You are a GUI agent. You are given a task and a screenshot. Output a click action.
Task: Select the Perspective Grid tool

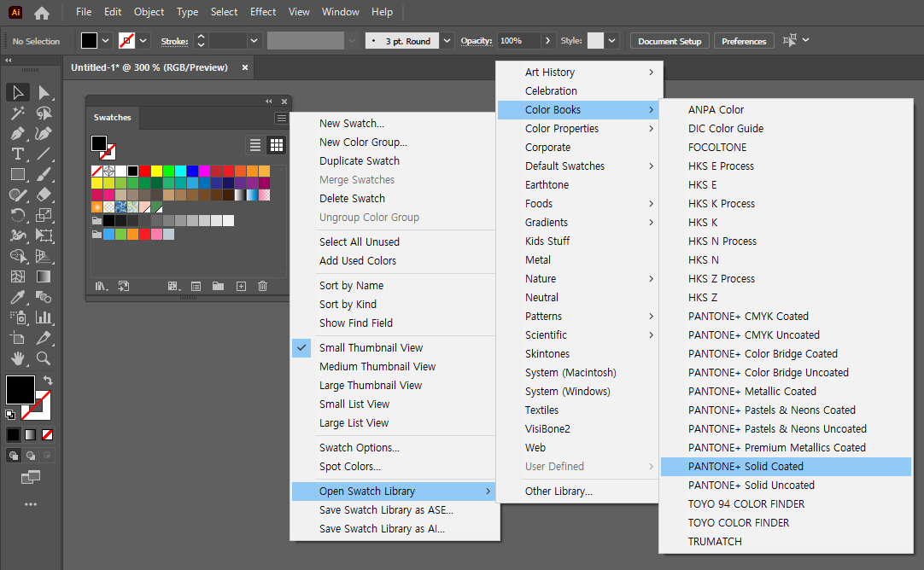click(x=44, y=256)
